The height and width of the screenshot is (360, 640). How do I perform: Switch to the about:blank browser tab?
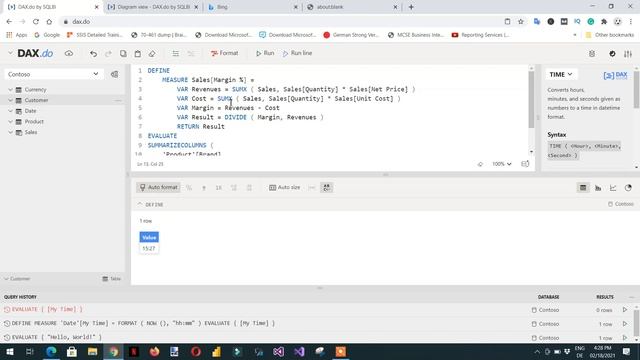pyautogui.click(x=352, y=7)
